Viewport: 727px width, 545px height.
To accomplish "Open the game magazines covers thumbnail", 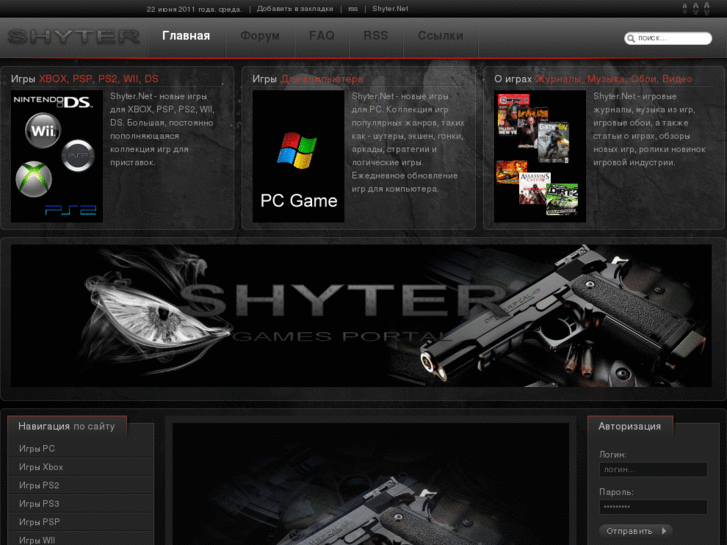I will (539, 156).
